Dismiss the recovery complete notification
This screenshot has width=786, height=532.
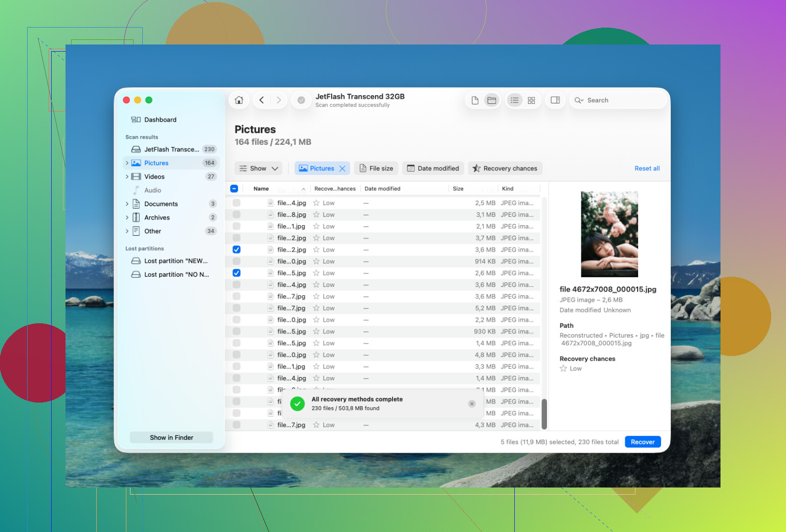tap(472, 404)
